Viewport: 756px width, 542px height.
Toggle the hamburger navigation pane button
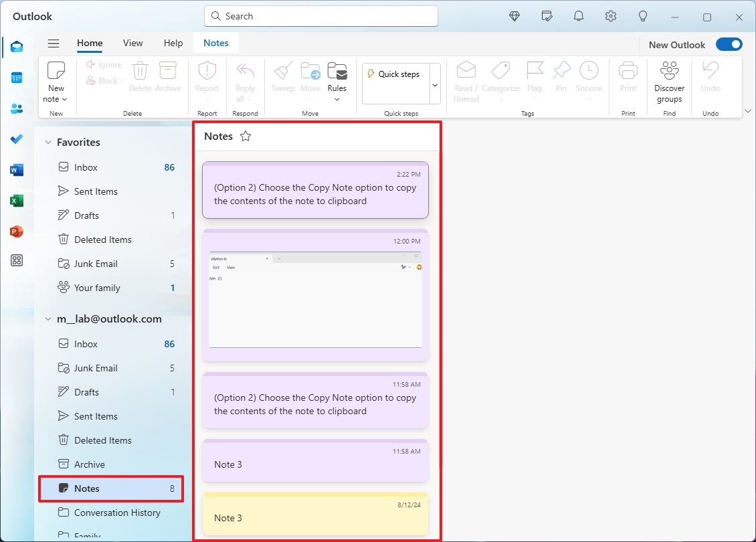(54, 43)
